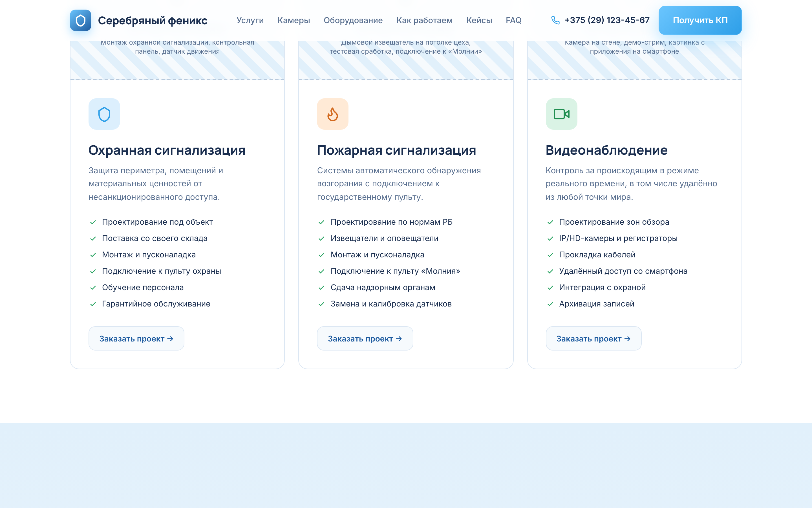
Task: Open the FAQ navigation item
Action: [x=513, y=20]
